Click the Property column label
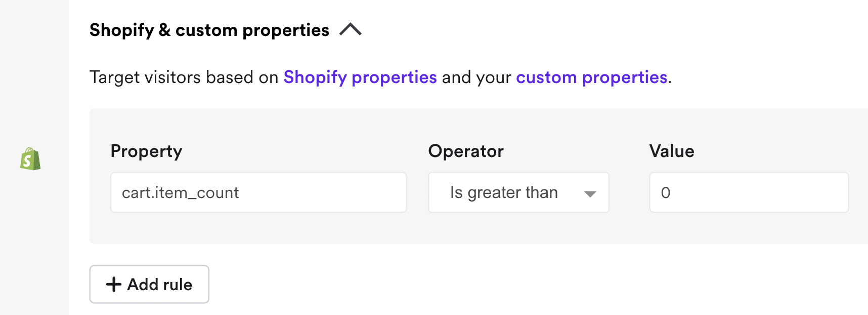 146,151
